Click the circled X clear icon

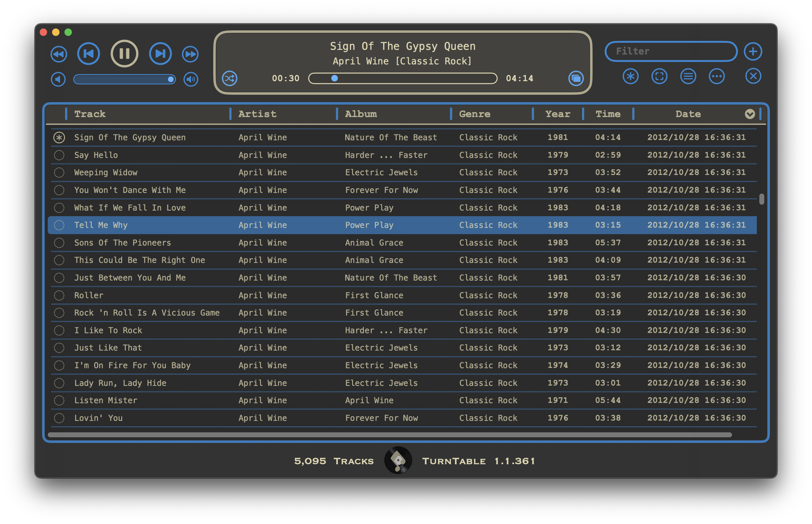(x=753, y=76)
